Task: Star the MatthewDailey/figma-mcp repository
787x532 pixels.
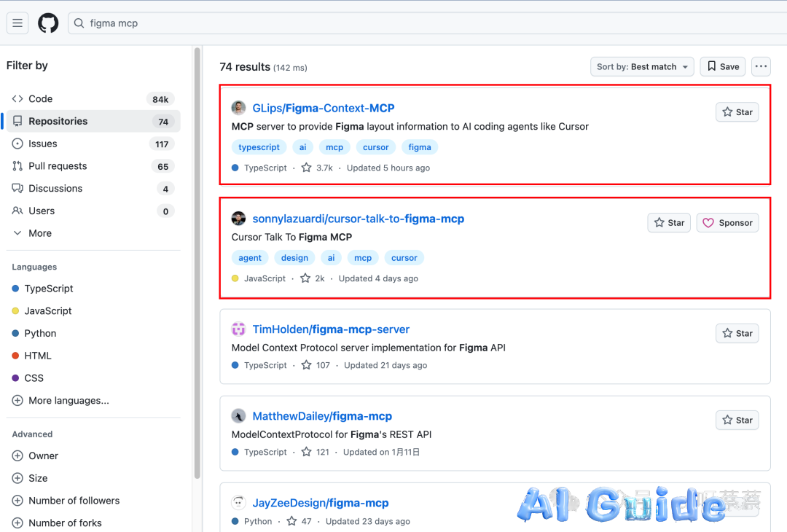Action: coord(737,420)
